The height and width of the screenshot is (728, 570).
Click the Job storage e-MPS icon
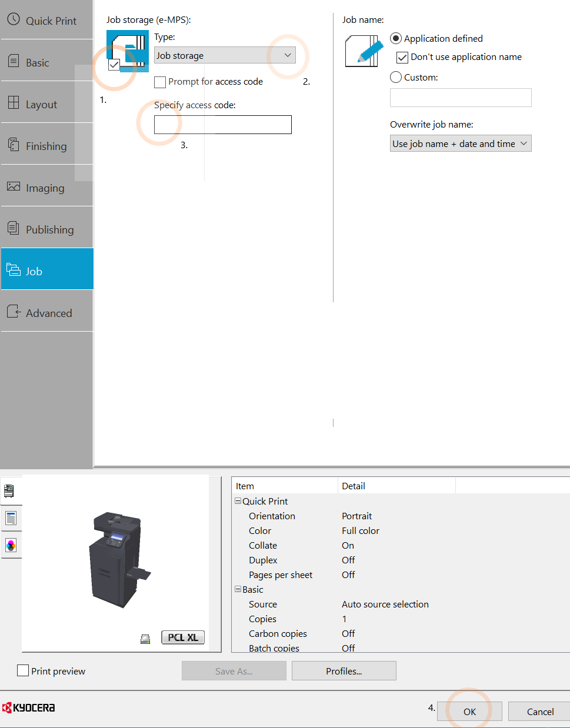point(128,51)
